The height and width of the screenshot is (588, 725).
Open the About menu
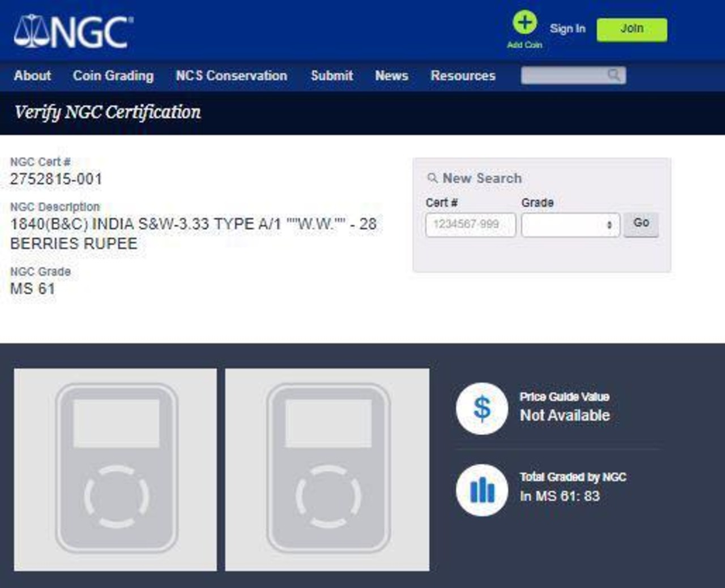(x=32, y=76)
